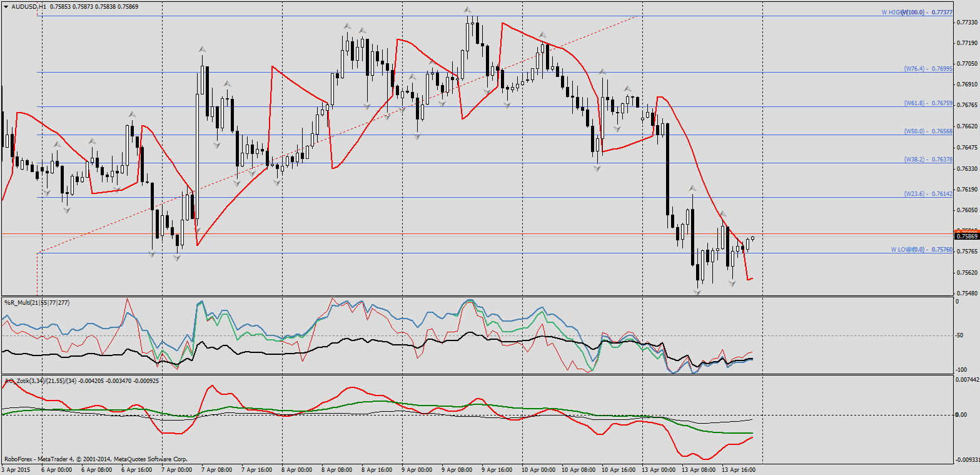This screenshot has width=980, height=475.
Task: Click the 8 Apr 16:00 time label
Action: (376, 469)
